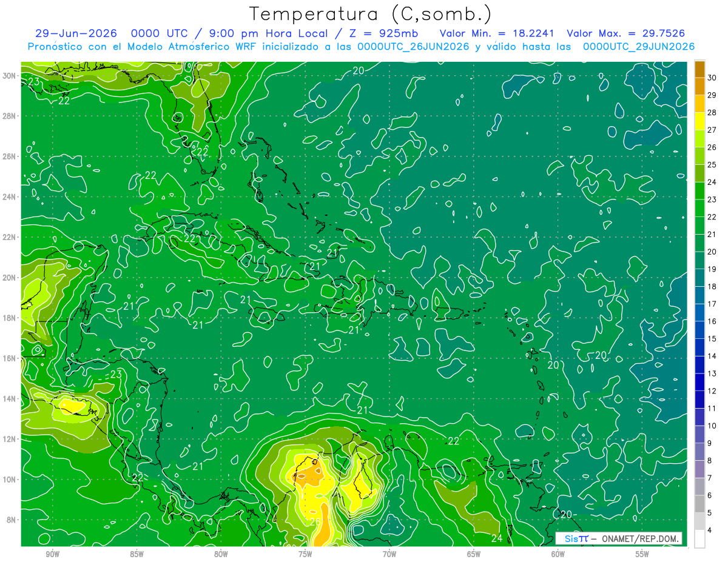Click the '20N' latitude label
The width and height of the screenshot is (728, 562).
tap(8, 278)
